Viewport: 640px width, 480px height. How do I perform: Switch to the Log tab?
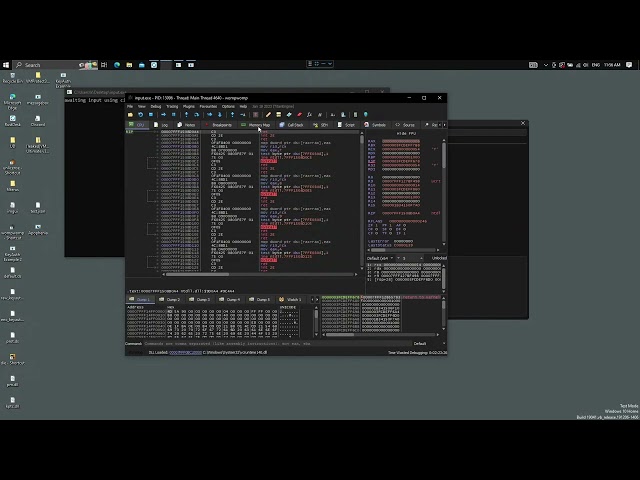(x=161, y=125)
